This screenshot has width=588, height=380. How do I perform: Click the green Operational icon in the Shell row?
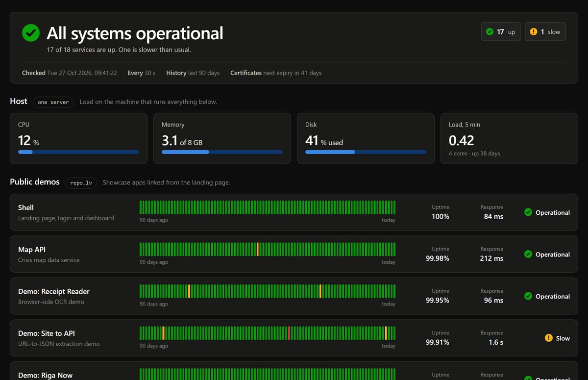pos(528,212)
